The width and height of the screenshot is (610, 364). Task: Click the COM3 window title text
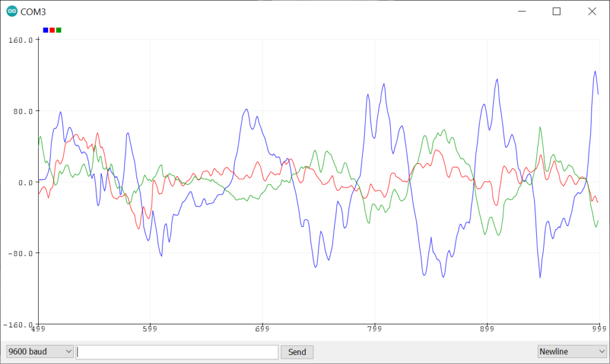tap(33, 12)
